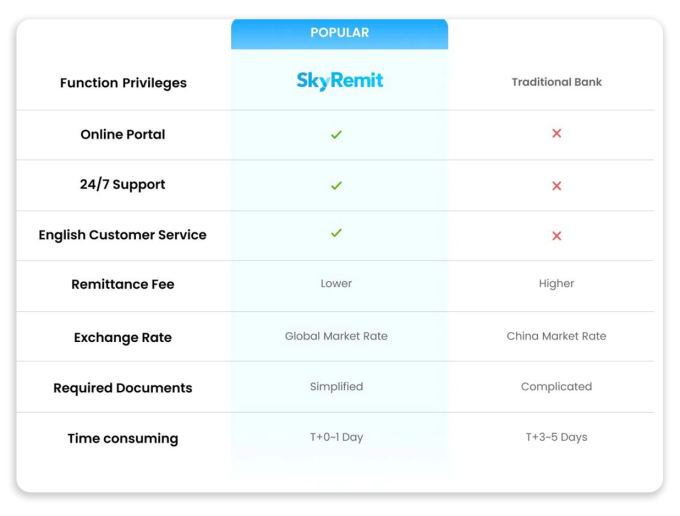Click the Online Portal row label
This screenshot has height=516, width=680.
click(x=123, y=134)
